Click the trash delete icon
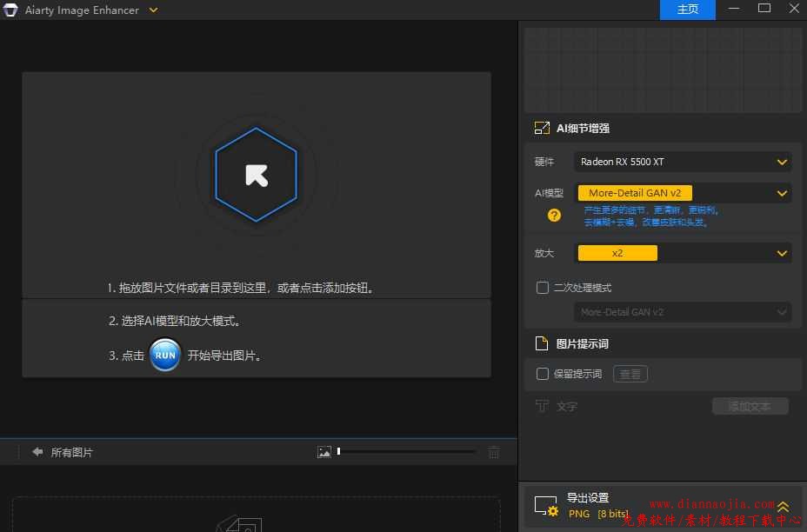 tap(494, 452)
